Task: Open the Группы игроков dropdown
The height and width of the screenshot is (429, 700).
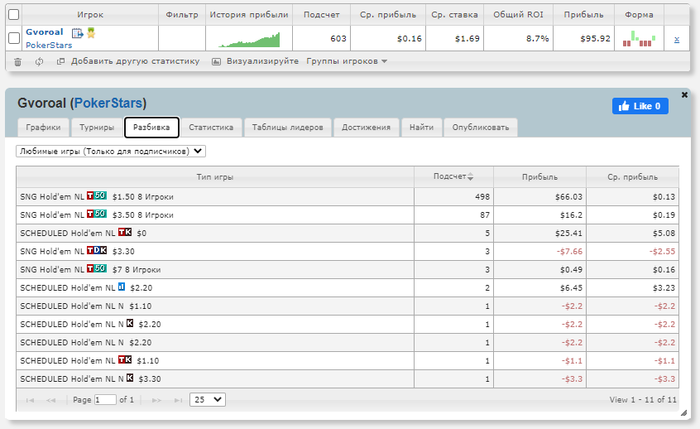Action: (346, 61)
